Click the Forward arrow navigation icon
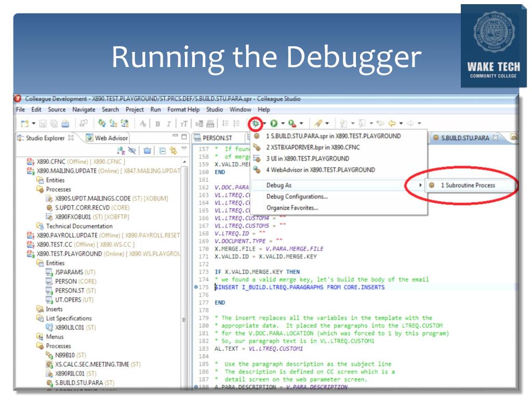This screenshot has height=399, width=532. click(410, 124)
